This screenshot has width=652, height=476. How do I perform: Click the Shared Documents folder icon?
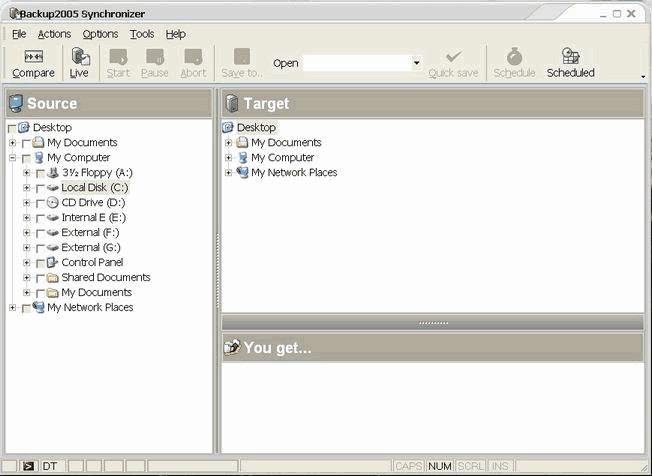pos(52,277)
